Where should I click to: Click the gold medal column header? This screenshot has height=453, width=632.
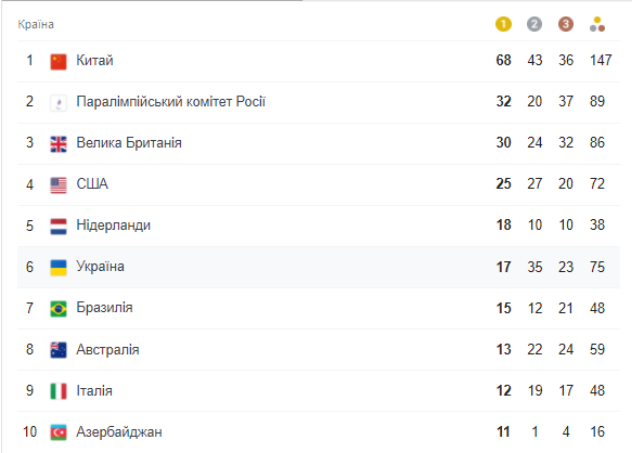[503, 24]
